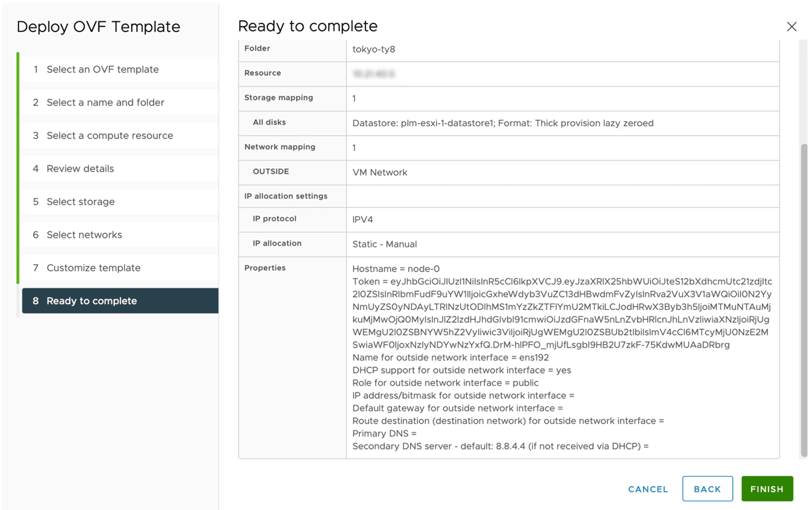The height and width of the screenshot is (510, 812).
Task: Go to step 7 Customize template
Action: [94, 268]
